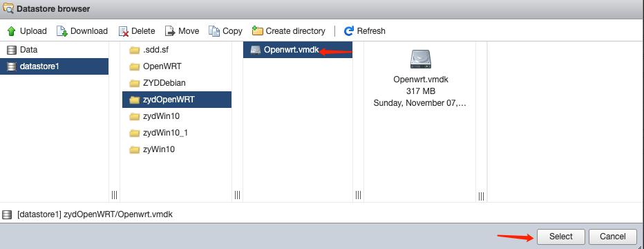Click the Refresh label in the toolbar

pyautogui.click(x=371, y=31)
